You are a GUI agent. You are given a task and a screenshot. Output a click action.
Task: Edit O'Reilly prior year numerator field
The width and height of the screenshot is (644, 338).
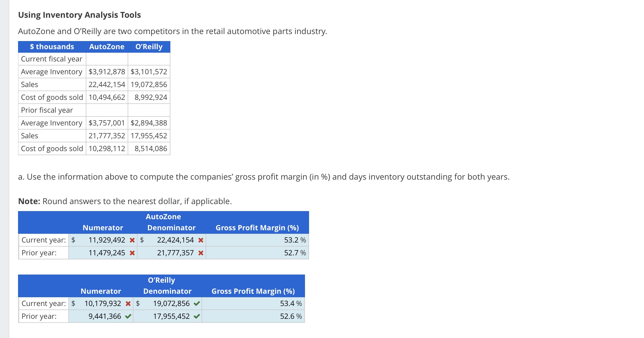click(104, 316)
